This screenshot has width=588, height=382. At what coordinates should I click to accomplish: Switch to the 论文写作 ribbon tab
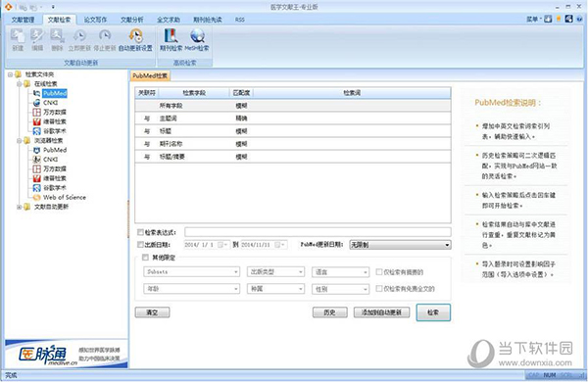pyautogui.click(x=95, y=20)
